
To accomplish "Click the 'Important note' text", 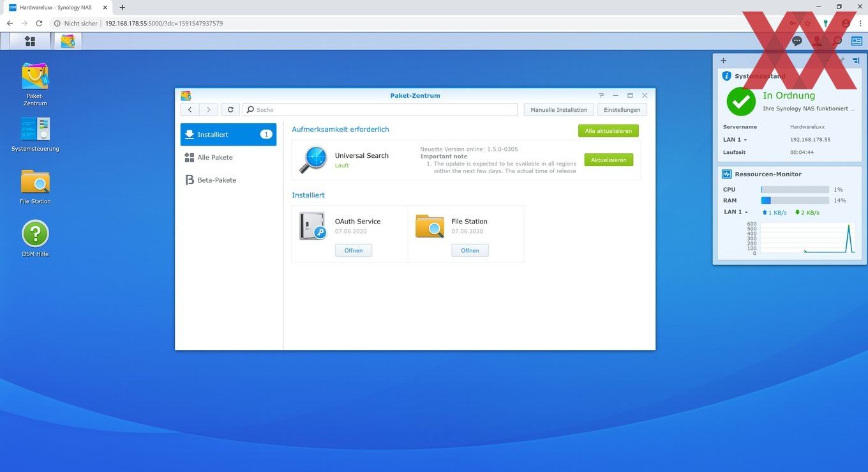I will pyautogui.click(x=444, y=156).
